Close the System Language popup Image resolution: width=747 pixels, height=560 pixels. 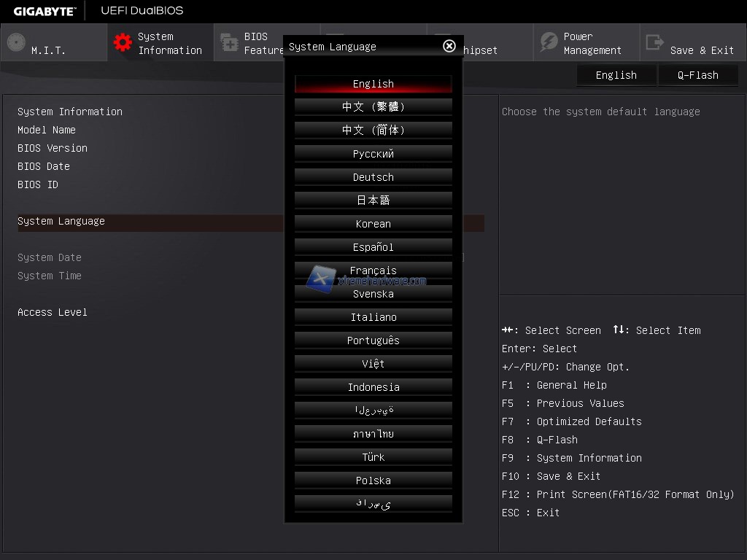click(x=449, y=46)
